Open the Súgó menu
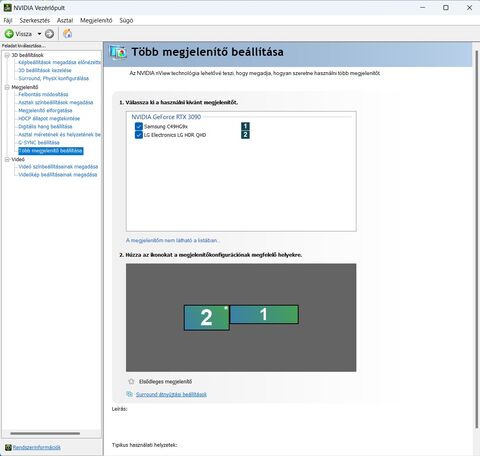 pyautogui.click(x=126, y=20)
